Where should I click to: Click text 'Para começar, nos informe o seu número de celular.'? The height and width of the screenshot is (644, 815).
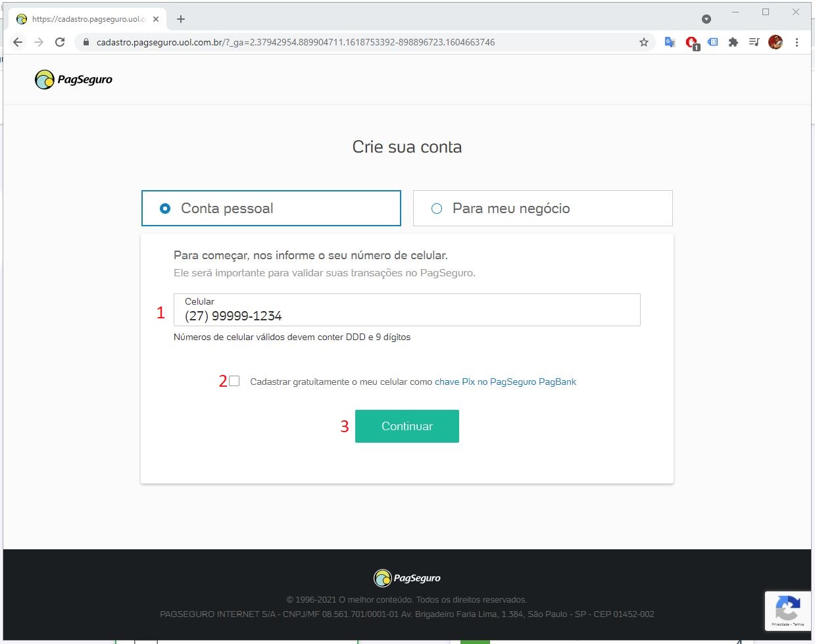tap(310, 255)
